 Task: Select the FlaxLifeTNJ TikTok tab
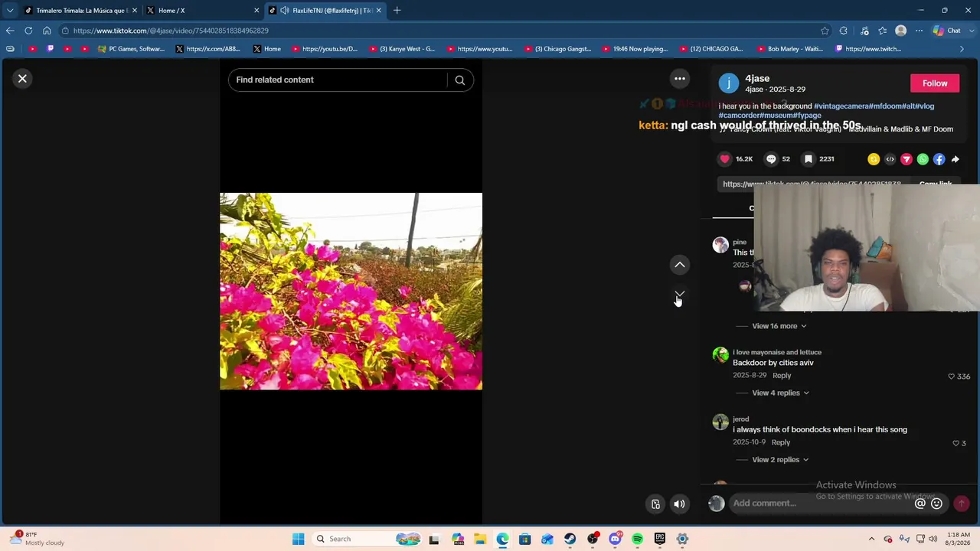325,10
